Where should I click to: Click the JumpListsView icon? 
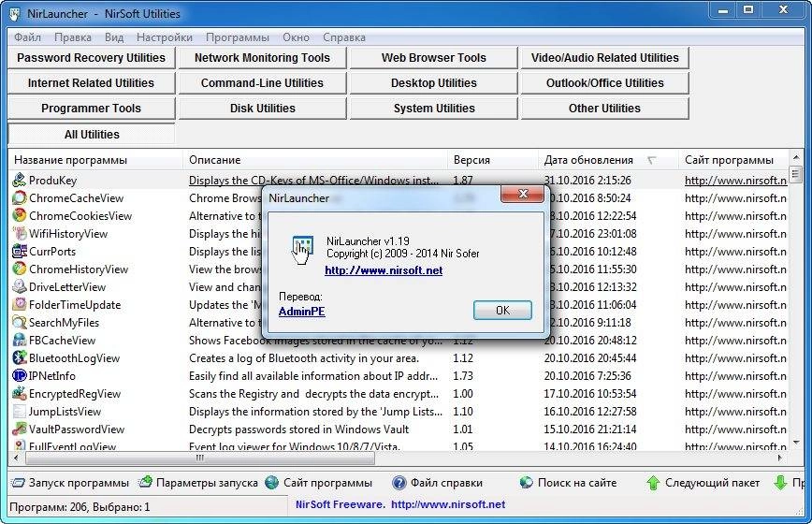coord(19,411)
